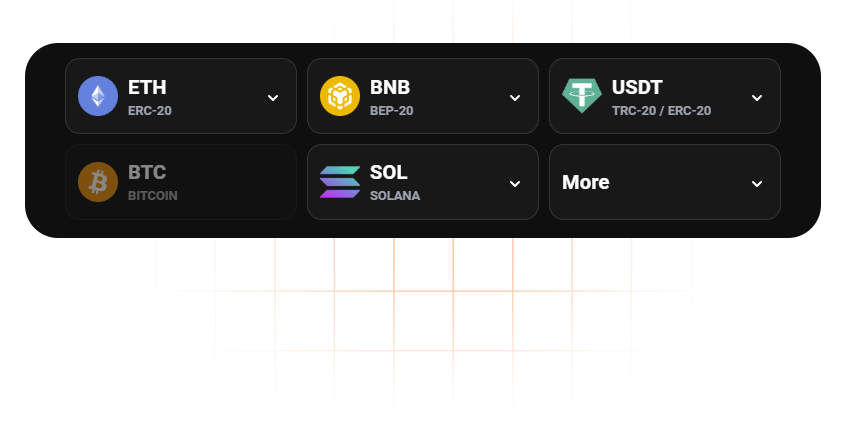846x433 pixels.
Task: Select the dimmed BTC title text
Action: 147,172
